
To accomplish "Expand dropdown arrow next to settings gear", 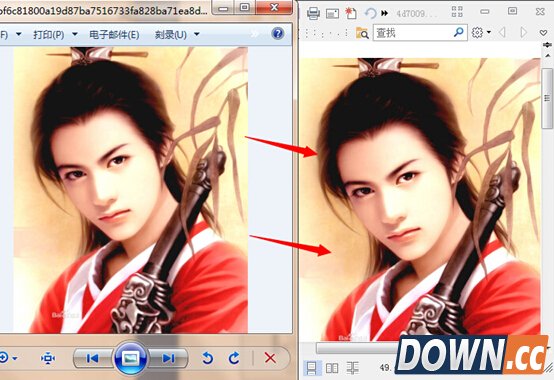I will (489, 32).
